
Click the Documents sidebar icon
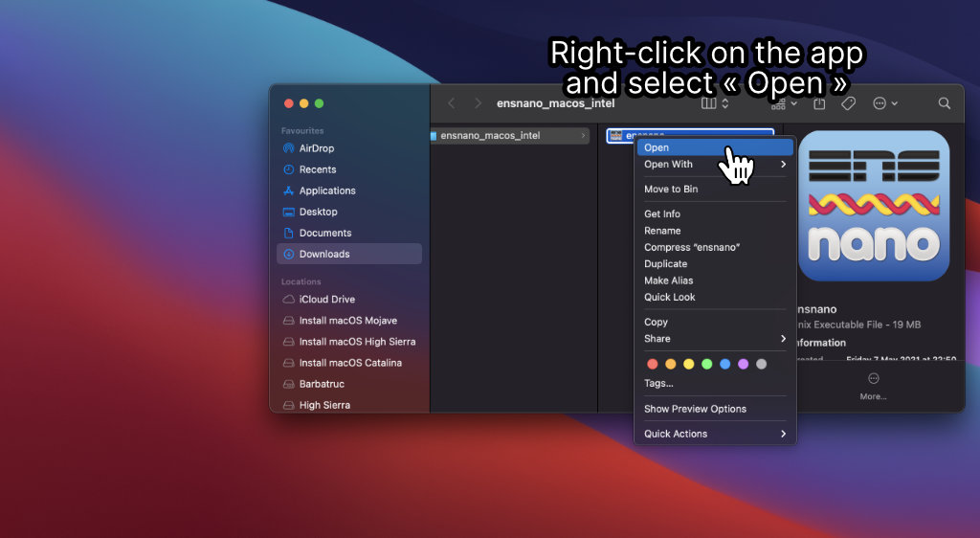tap(288, 233)
